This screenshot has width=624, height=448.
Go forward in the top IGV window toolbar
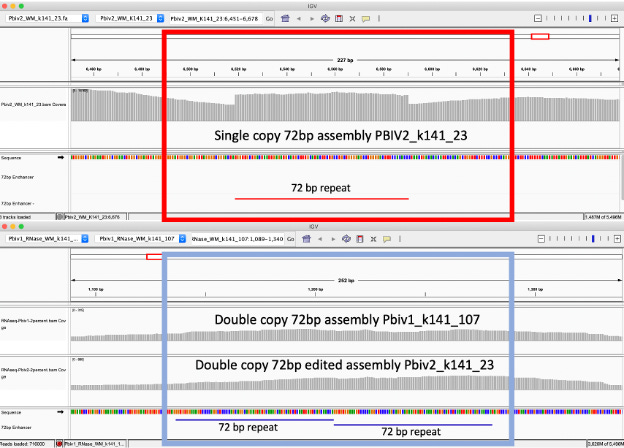coord(312,19)
